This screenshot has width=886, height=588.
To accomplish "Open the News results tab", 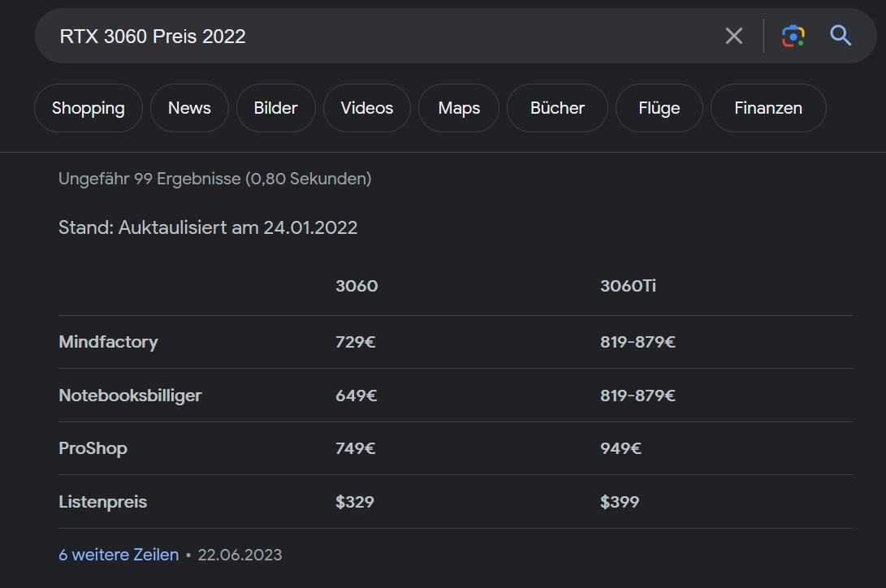I will pyautogui.click(x=189, y=108).
